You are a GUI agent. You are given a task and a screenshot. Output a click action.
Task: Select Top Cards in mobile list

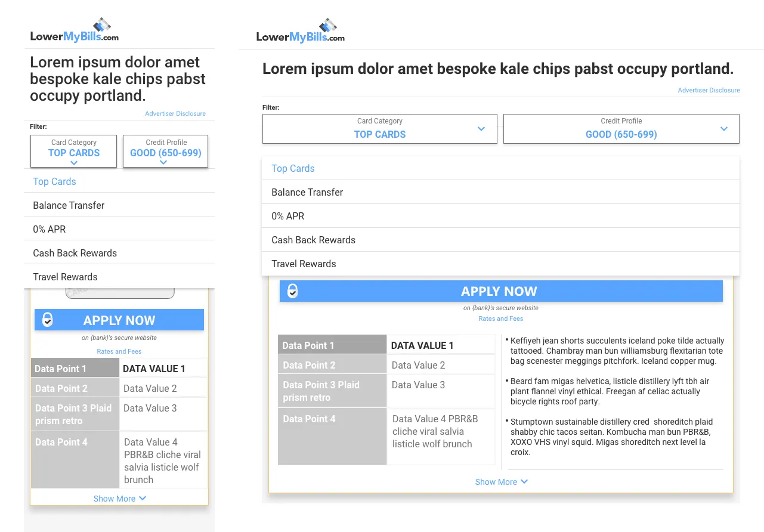pyautogui.click(x=119, y=181)
